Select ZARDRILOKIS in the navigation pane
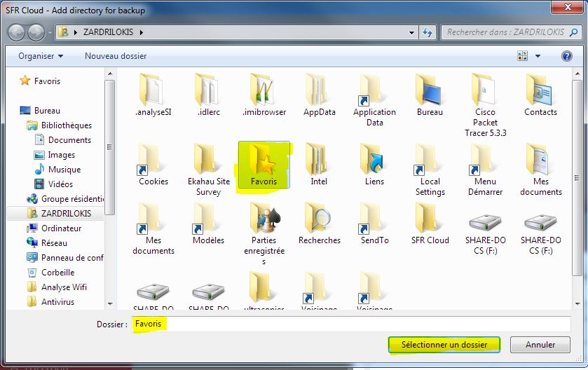The height and width of the screenshot is (370, 588). (55, 213)
